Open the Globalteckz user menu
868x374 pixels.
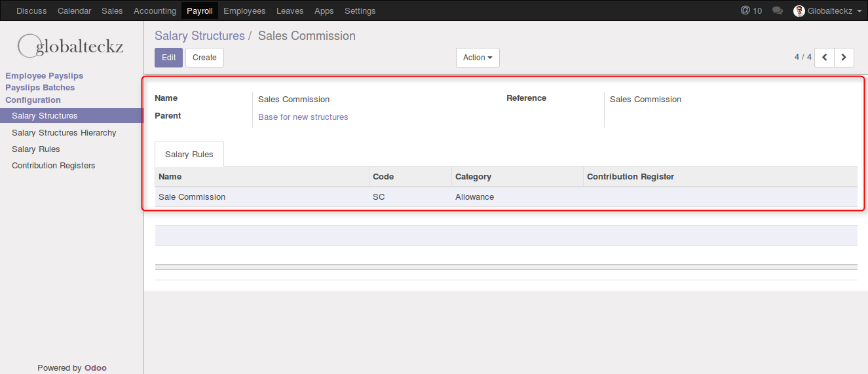click(x=829, y=11)
